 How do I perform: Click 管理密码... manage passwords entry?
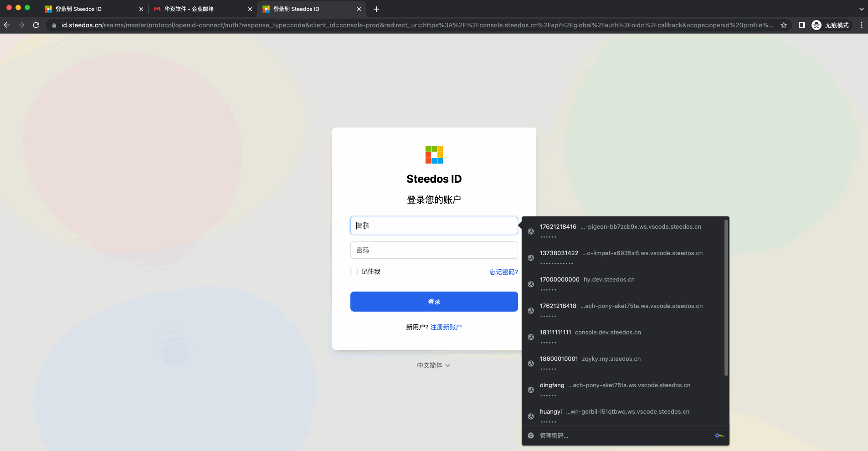(626, 436)
